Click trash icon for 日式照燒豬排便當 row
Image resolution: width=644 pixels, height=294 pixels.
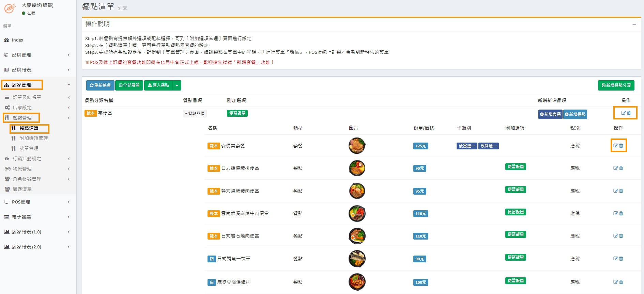click(x=621, y=168)
